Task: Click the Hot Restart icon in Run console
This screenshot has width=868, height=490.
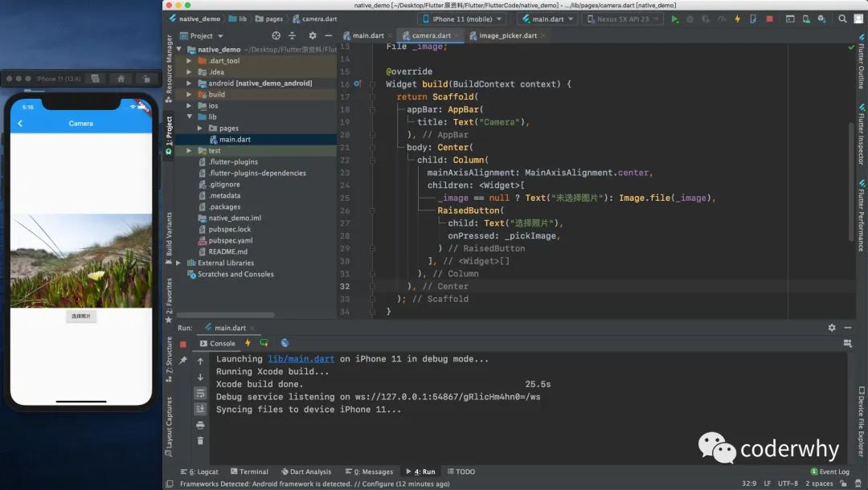Action: click(x=264, y=343)
